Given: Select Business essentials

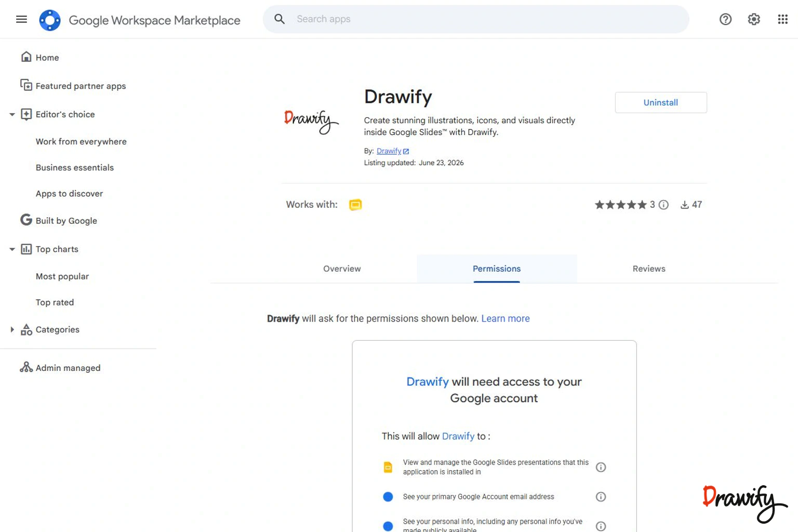Looking at the screenshot, I should [x=74, y=167].
